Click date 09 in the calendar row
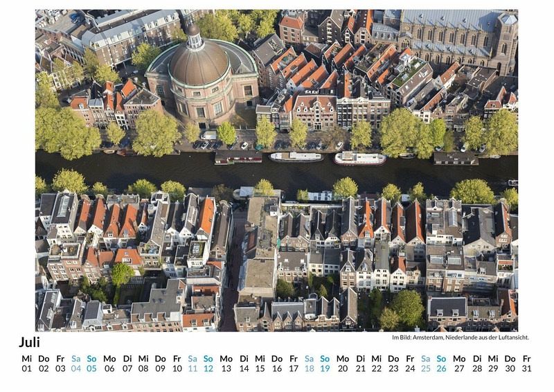The image size is (554, 392). click(160, 368)
